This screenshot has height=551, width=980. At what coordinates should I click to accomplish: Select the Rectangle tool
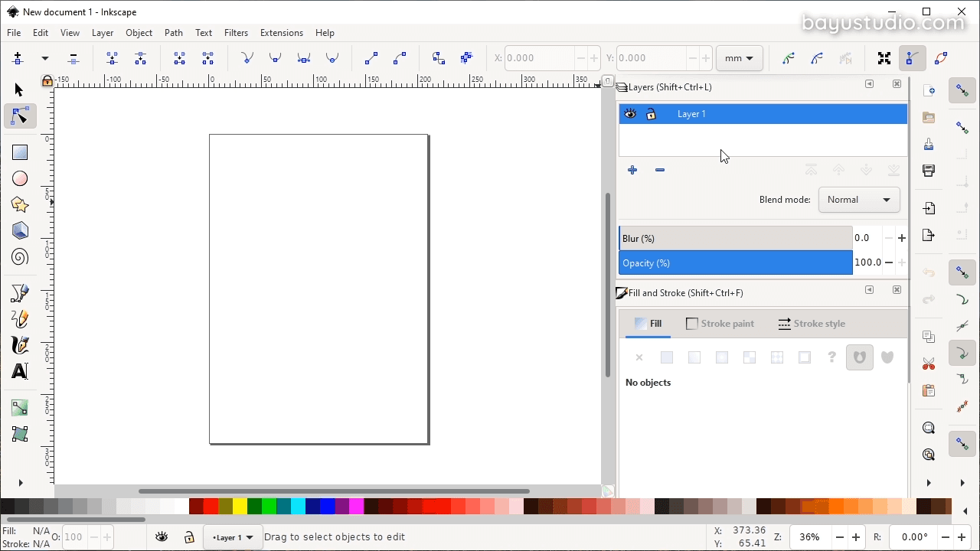pos(20,152)
